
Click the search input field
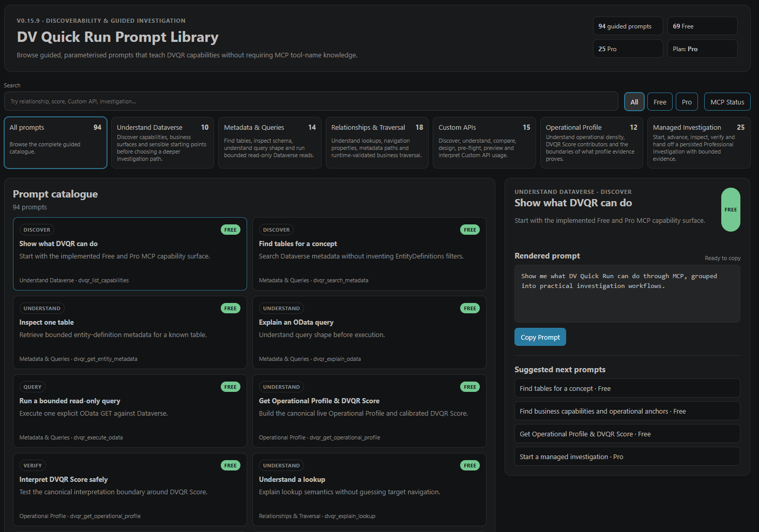311,101
